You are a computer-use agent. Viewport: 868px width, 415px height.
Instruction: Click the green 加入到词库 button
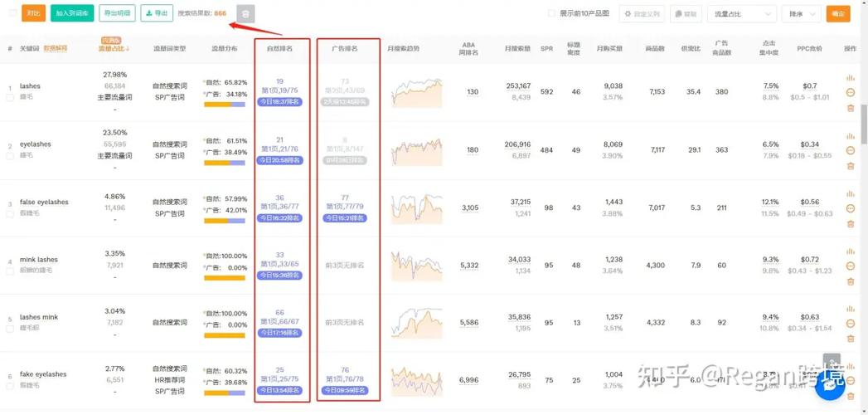coord(72,14)
